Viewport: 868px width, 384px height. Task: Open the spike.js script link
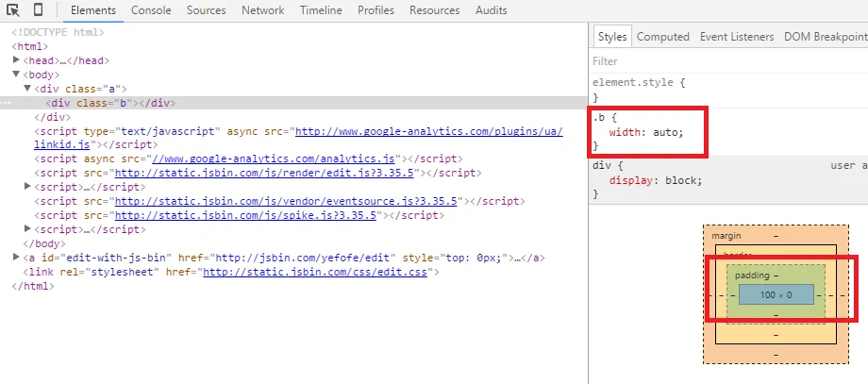tap(245, 215)
